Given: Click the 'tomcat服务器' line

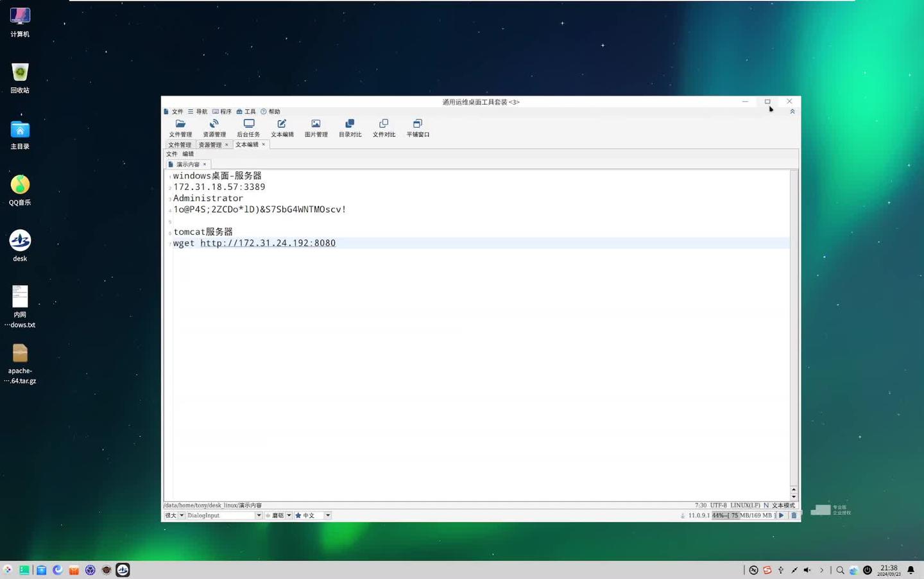Looking at the screenshot, I should (x=203, y=232).
